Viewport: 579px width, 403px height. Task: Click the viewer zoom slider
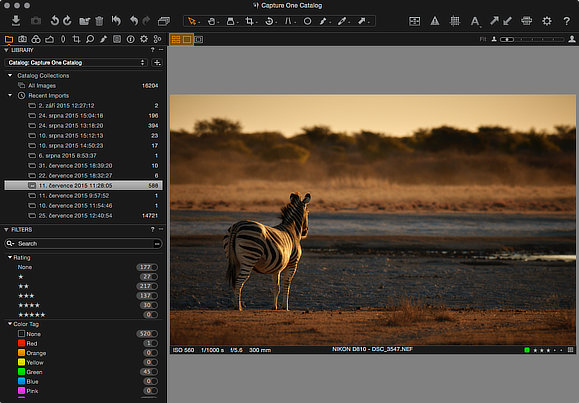[532, 39]
